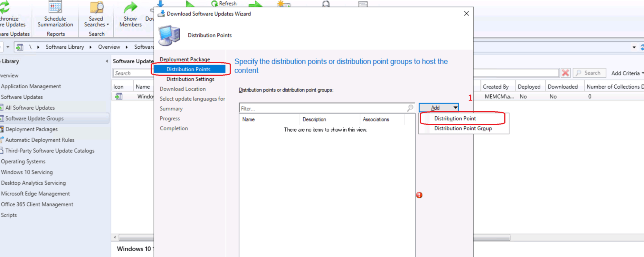Open Office 365 Client Management node
The height and width of the screenshot is (257, 644).
pyautogui.click(x=37, y=204)
